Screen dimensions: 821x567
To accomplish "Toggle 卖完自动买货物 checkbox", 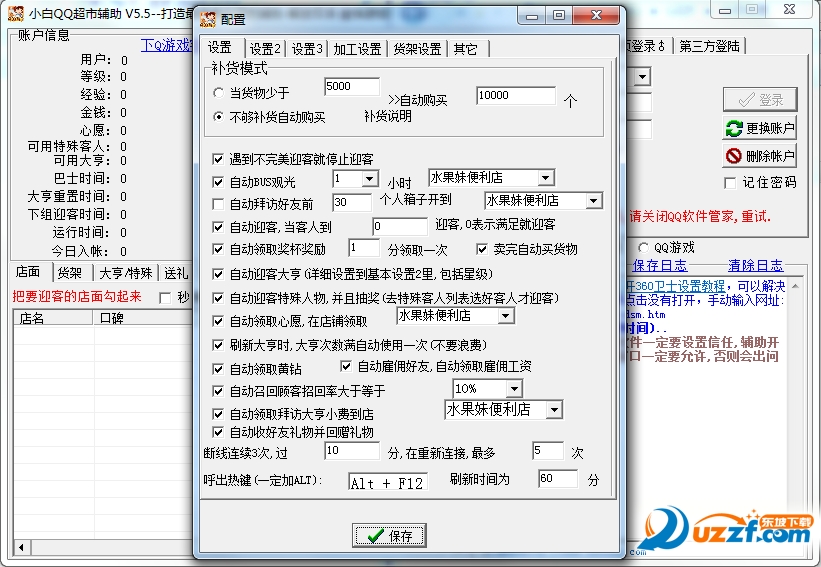I will click(482, 249).
